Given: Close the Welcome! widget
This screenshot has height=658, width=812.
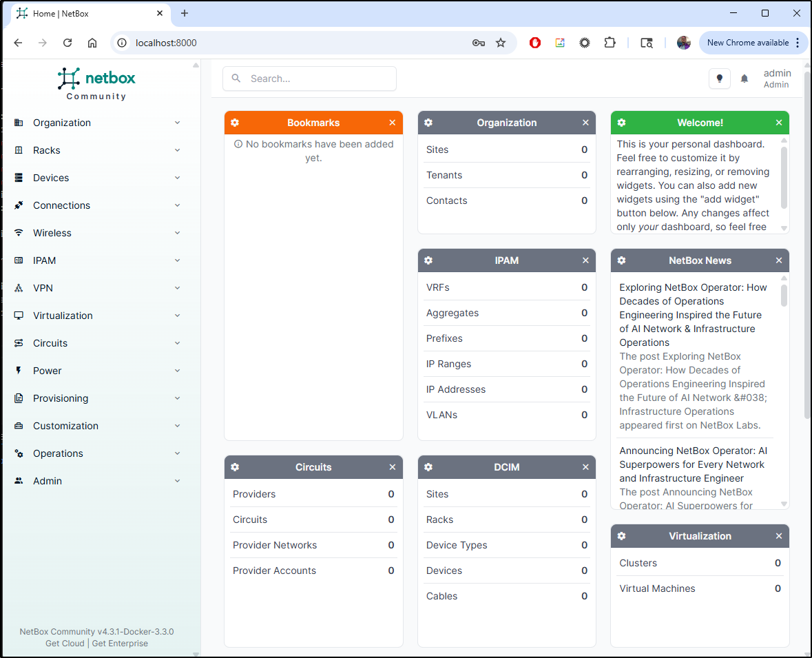Looking at the screenshot, I should 779,123.
